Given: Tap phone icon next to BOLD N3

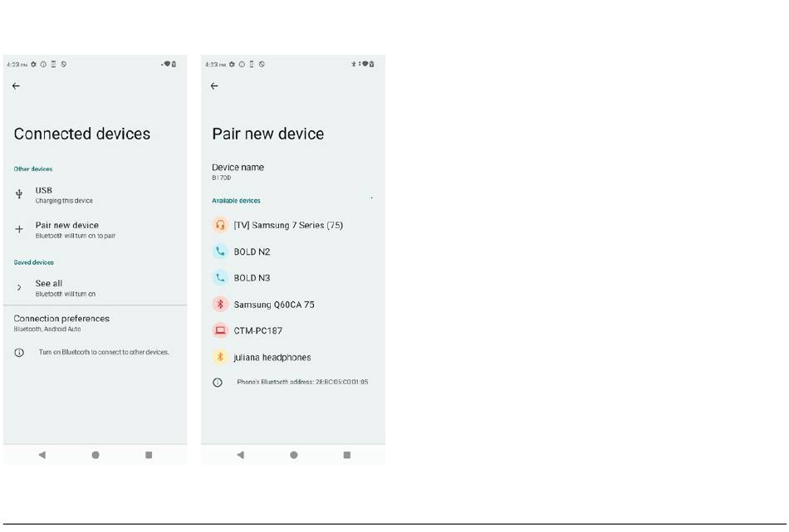Looking at the screenshot, I should tap(220, 278).
